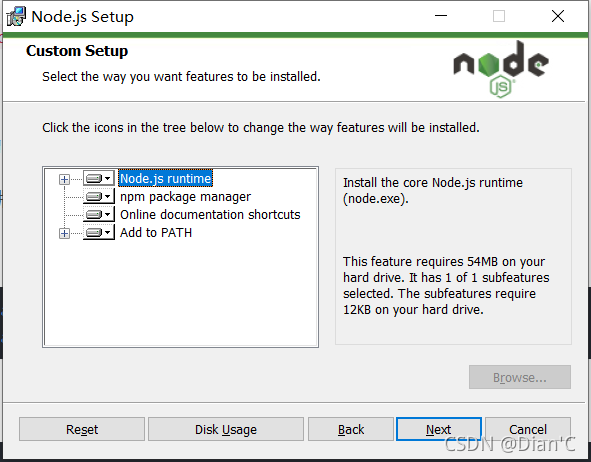Screen dimensions: 591x462
Task: Open the Disk Usage dialog
Action: (x=226, y=429)
